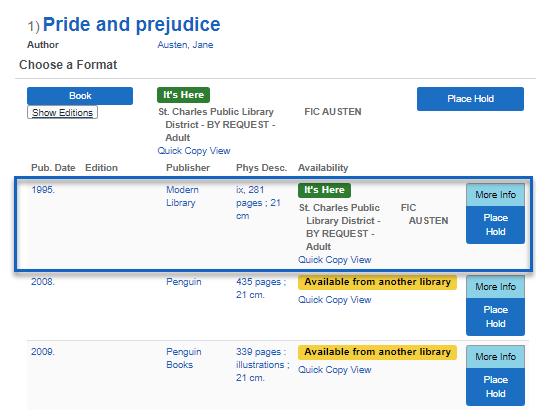The width and height of the screenshot is (536, 410).
Task: Open Quick Copy View in the 1995 row
Action: [335, 260]
